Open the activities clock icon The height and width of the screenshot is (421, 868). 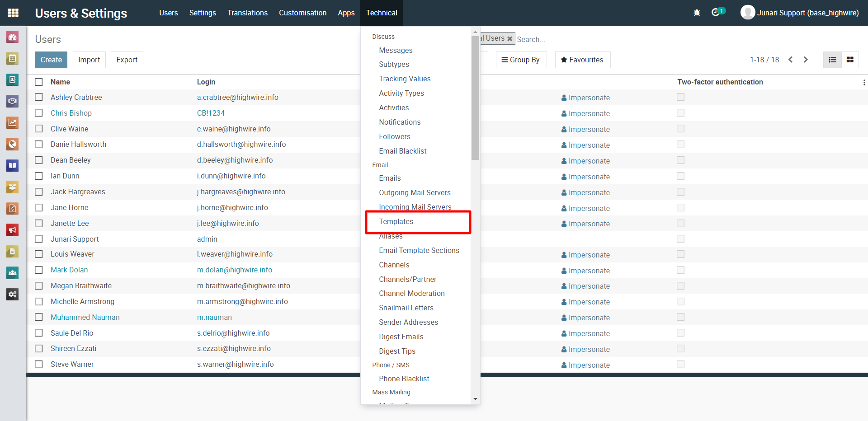(715, 13)
